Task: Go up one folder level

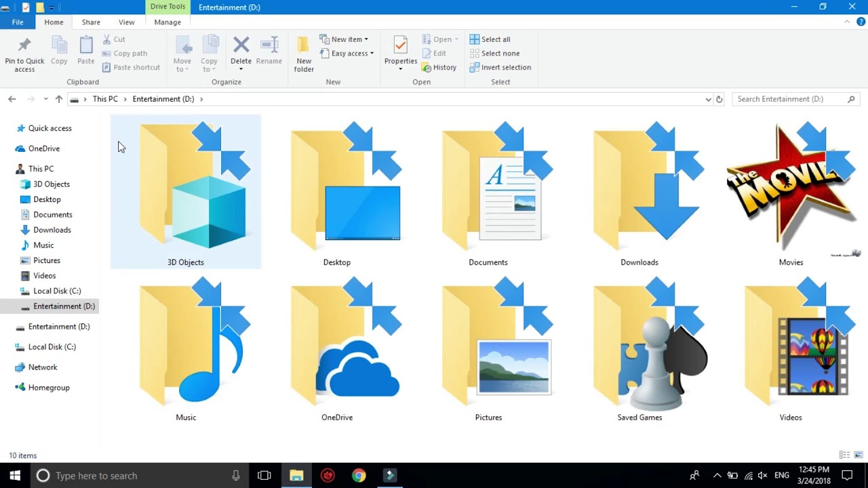Action: click(x=59, y=99)
